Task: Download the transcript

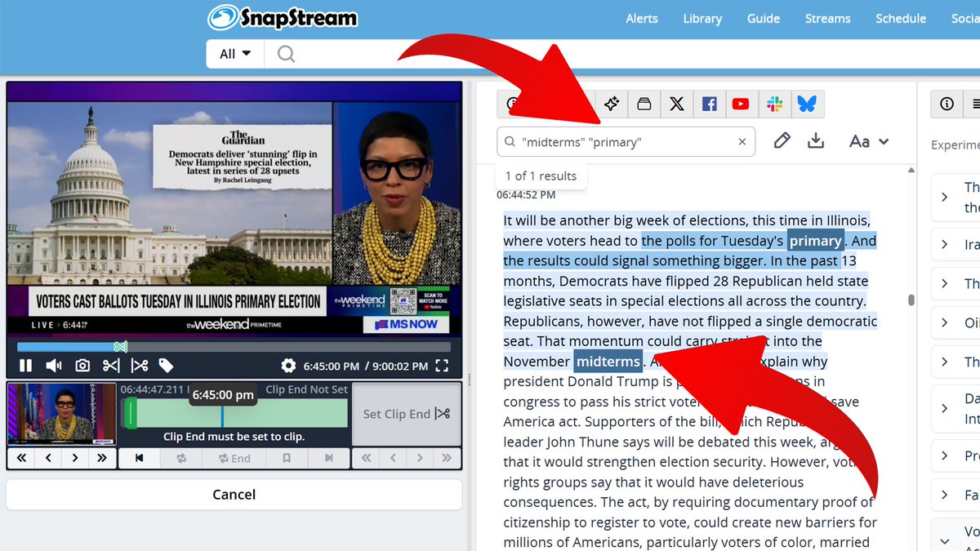Action: [816, 140]
